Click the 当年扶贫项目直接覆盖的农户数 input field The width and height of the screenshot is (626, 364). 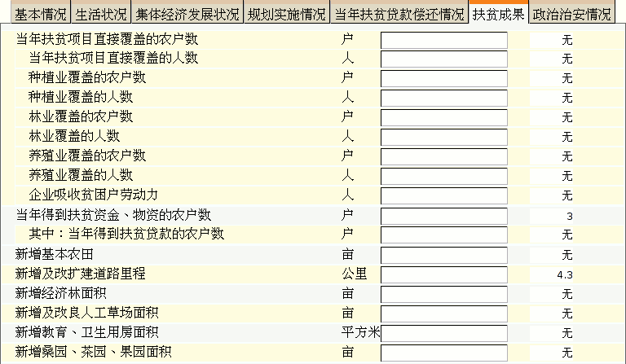tap(444, 40)
